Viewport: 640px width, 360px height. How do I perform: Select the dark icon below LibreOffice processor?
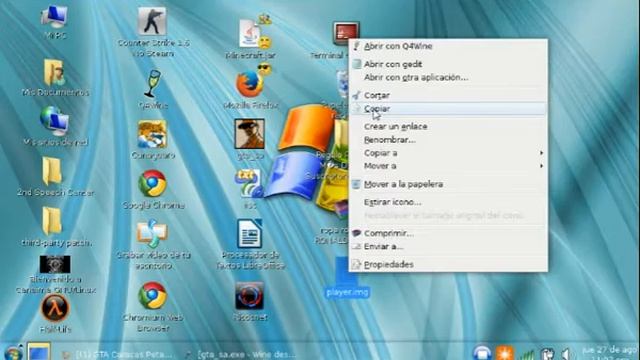(249, 296)
